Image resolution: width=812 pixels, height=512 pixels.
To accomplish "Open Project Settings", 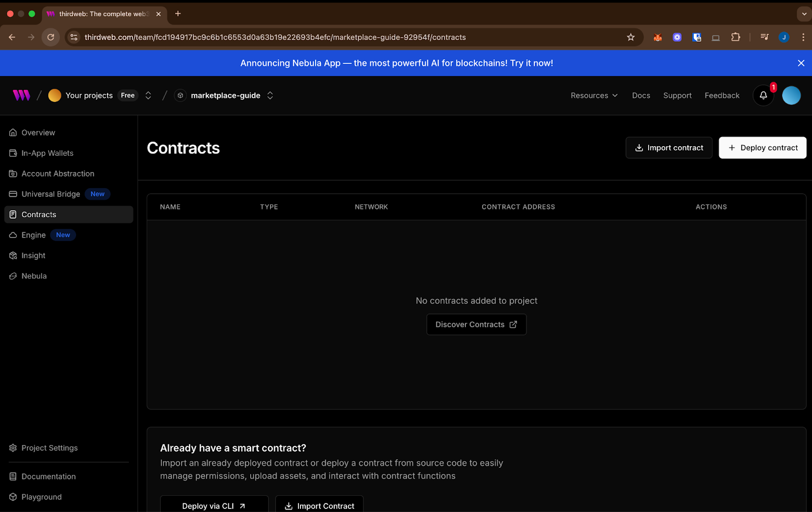I will coord(49,448).
